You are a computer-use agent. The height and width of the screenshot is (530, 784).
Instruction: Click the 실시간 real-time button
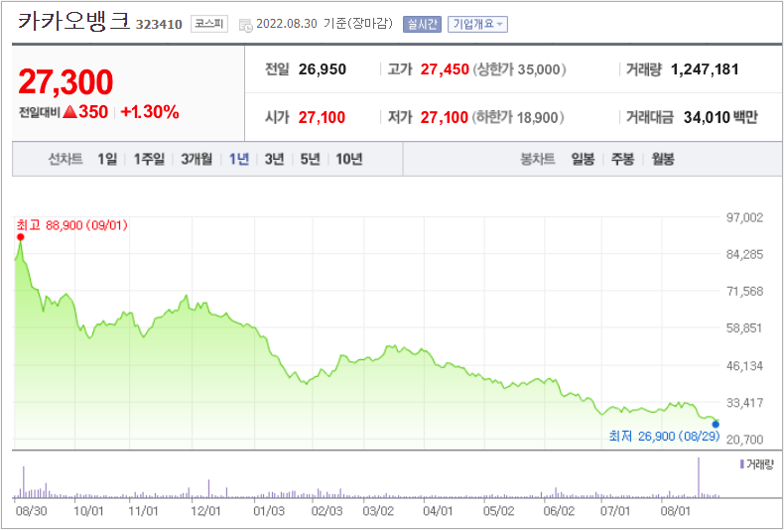coord(422,24)
